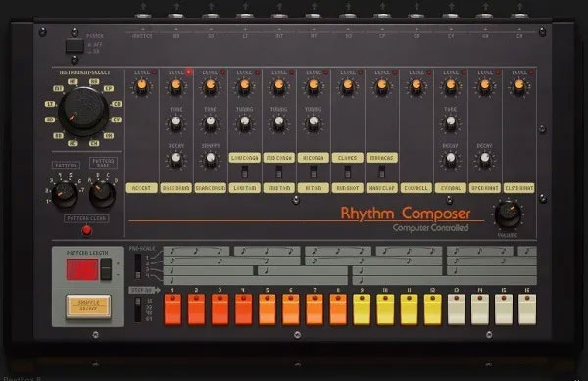
Task: Flip the Mid Conga / Mid Tom switch
Action: coord(279,172)
